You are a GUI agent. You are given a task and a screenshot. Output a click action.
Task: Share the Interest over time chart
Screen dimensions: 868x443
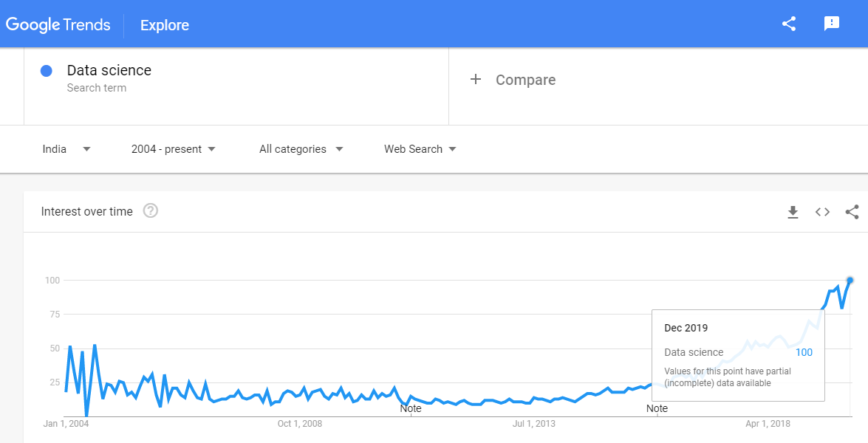852,212
